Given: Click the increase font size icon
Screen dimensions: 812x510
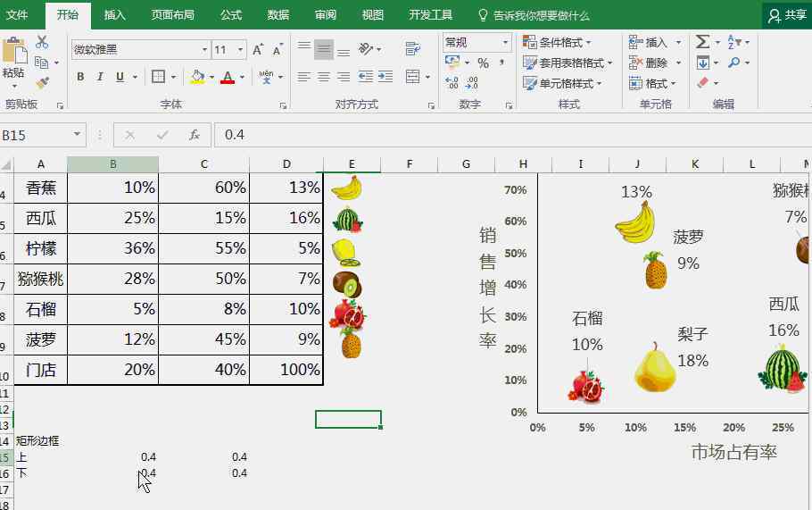Looking at the screenshot, I should [258, 50].
